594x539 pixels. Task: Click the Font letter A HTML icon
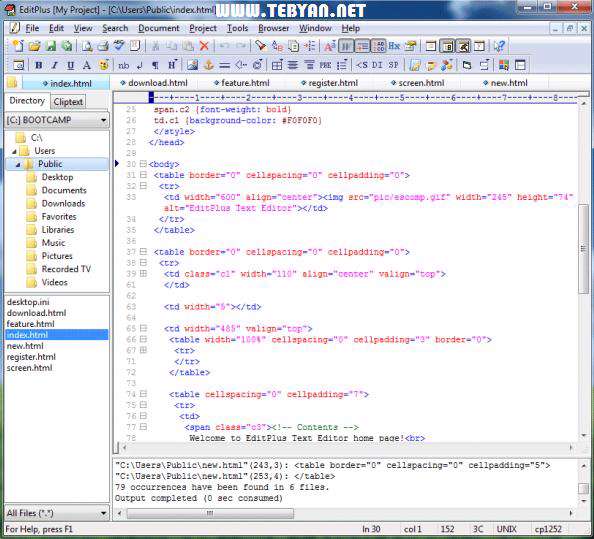click(87, 65)
